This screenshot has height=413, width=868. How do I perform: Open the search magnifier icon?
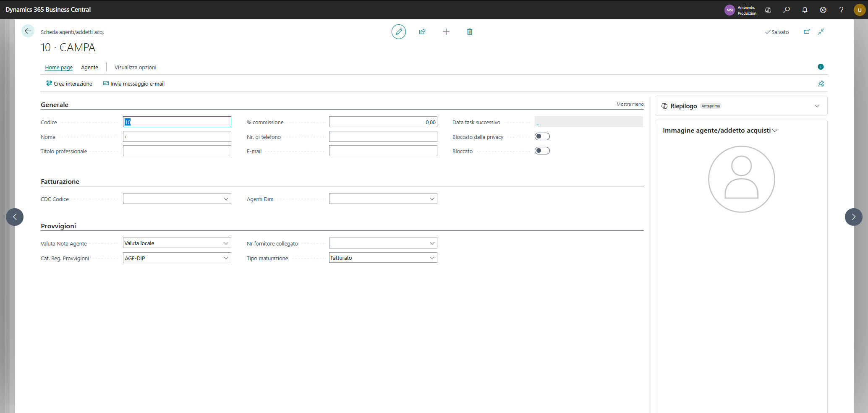786,10
